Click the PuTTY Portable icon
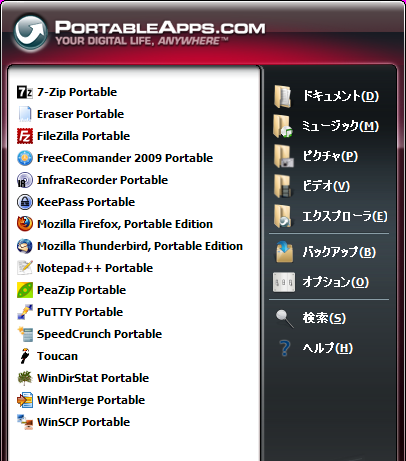Image resolution: width=406 pixels, height=461 pixels. (25, 312)
